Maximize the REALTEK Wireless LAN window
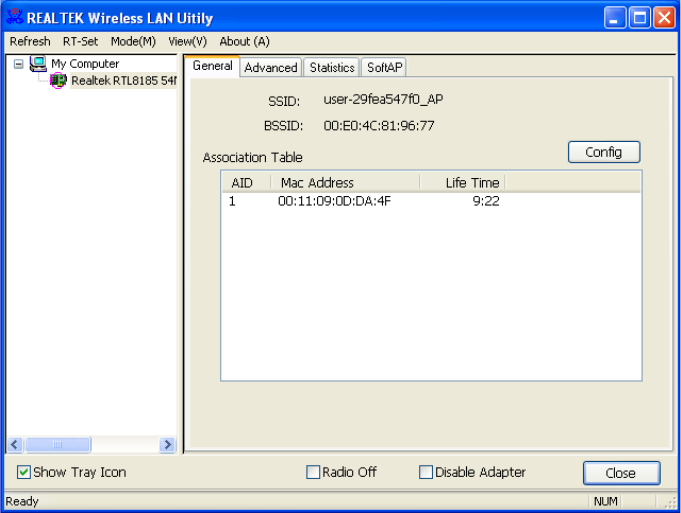The width and height of the screenshot is (681, 513). [x=639, y=18]
